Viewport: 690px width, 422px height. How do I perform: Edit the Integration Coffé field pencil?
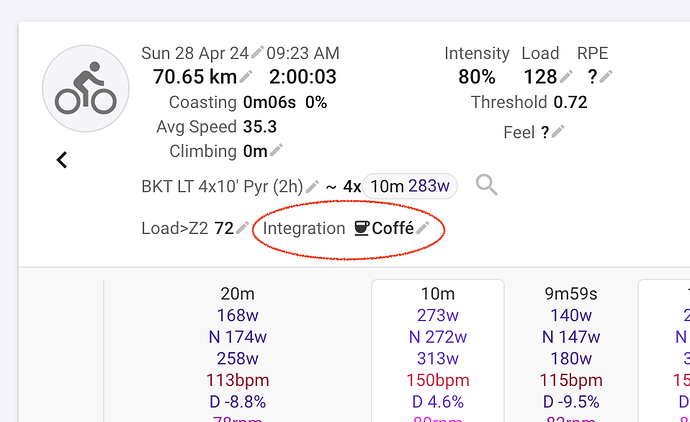pos(422,228)
